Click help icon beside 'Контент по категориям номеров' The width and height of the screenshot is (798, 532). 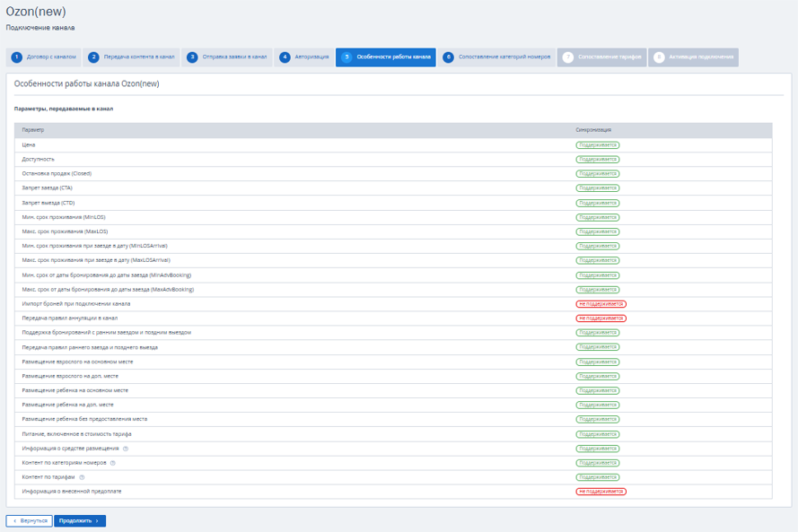click(x=113, y=463)
